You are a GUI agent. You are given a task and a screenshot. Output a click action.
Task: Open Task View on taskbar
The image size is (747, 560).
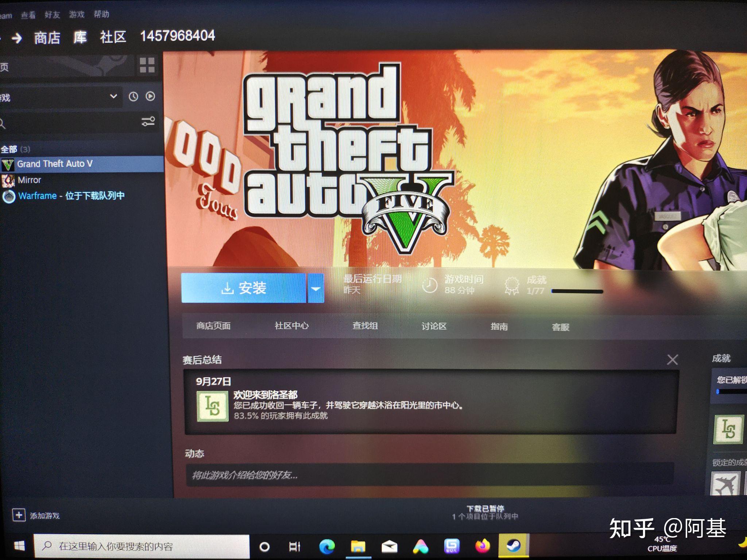[294, 546]
